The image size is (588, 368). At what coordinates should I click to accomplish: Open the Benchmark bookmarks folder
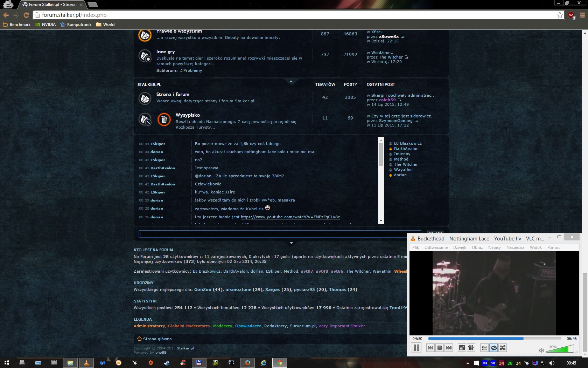click(17, 25)
